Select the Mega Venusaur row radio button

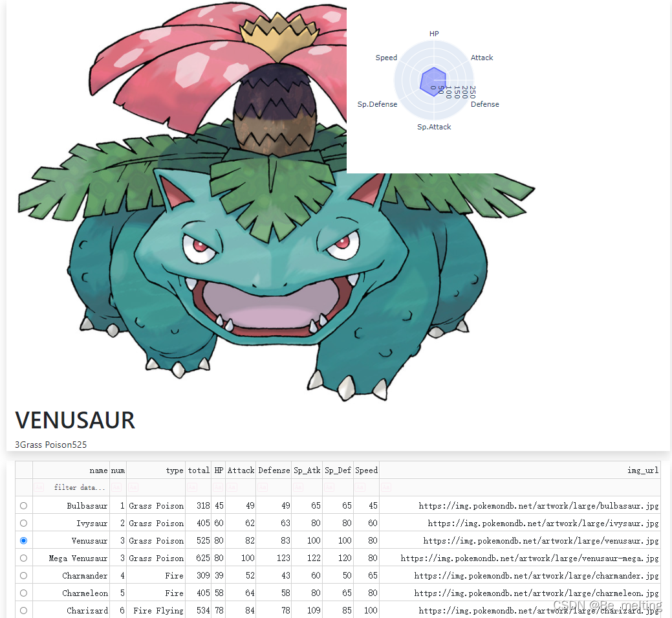(23, 558)
